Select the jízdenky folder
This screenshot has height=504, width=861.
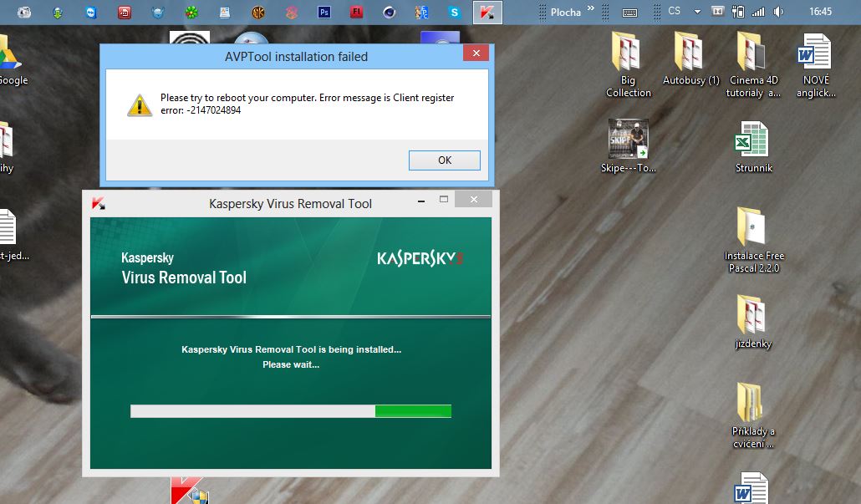point(753,323)
